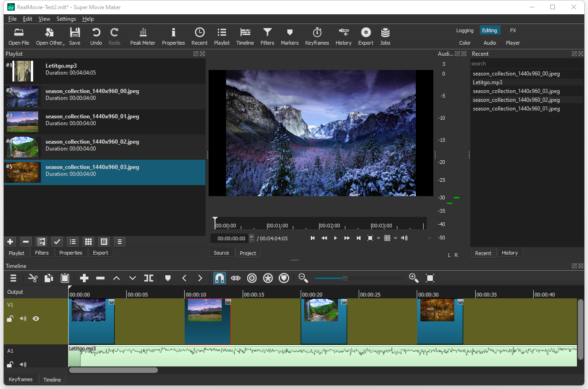Open the Peak Meter panel

[x=142, y=36]
